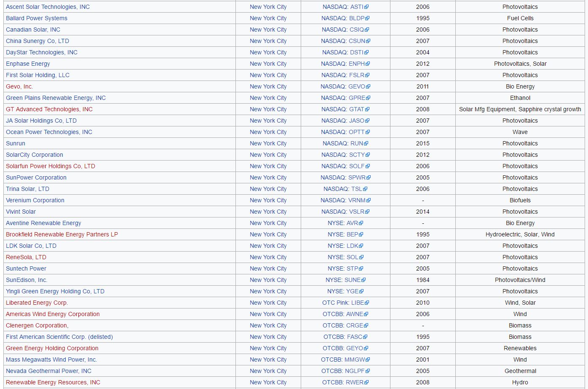Visit Ocean Power Technologies, INC page
The width and height of the screenshot is (588, 389).
(49, 132)
